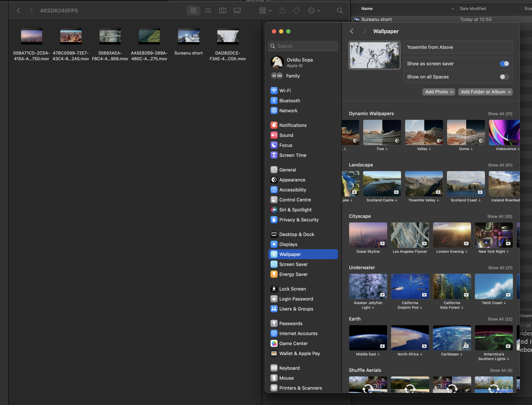Click Show All (61) for Landscape
Image resolution: width=532 pixels, height=405 pixels.
pyautogui.click(x=500, y=165)
